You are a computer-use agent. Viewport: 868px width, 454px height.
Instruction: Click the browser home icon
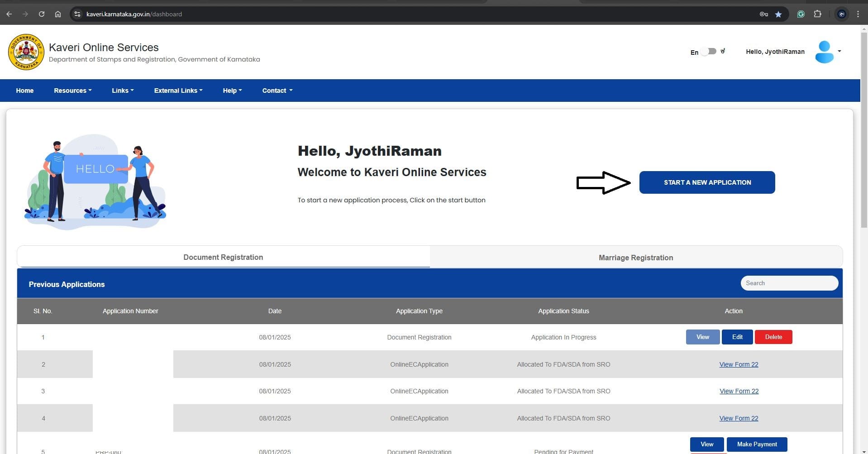tap(58, 14)
